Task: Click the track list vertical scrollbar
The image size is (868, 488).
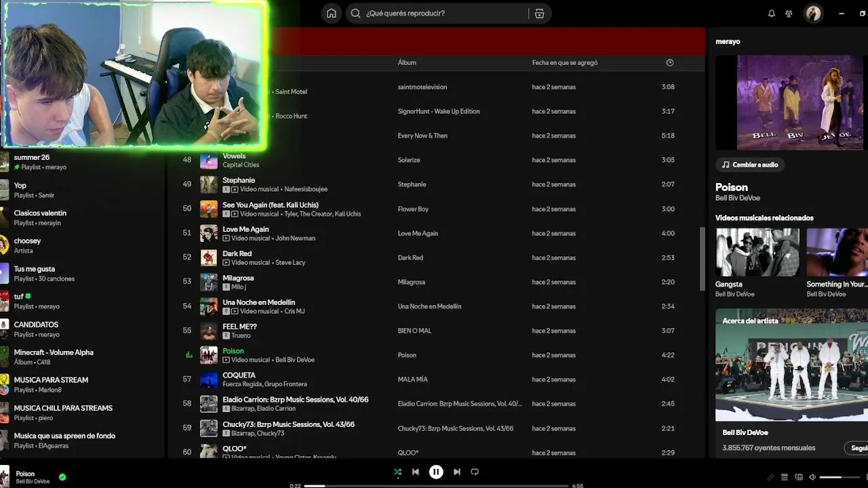Action: coord(703,259)
